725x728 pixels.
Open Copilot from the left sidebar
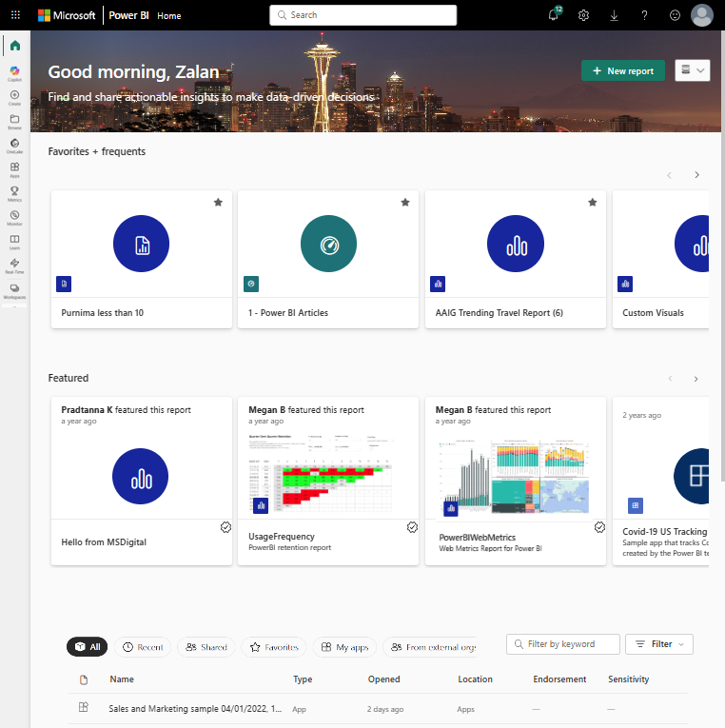14,72
